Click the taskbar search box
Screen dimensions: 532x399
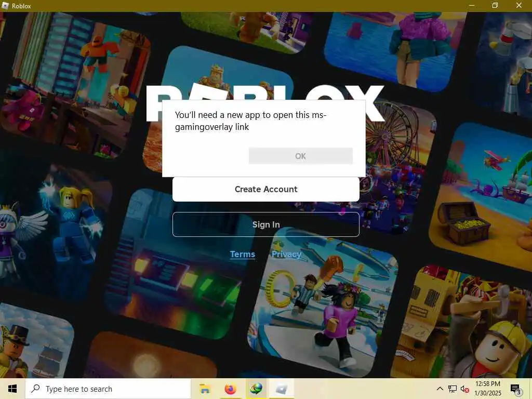(108, 389)
